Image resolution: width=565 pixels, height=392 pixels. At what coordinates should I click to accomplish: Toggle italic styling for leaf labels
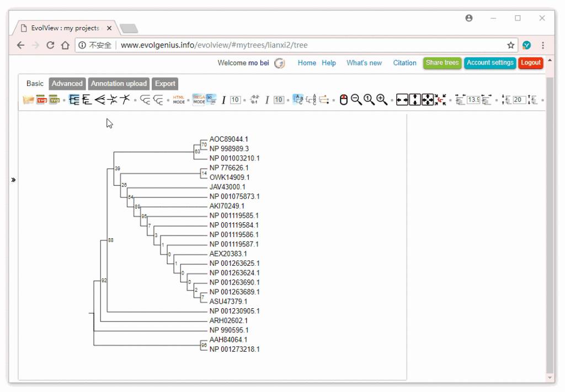pyautogui.click(x=225, y=100)
